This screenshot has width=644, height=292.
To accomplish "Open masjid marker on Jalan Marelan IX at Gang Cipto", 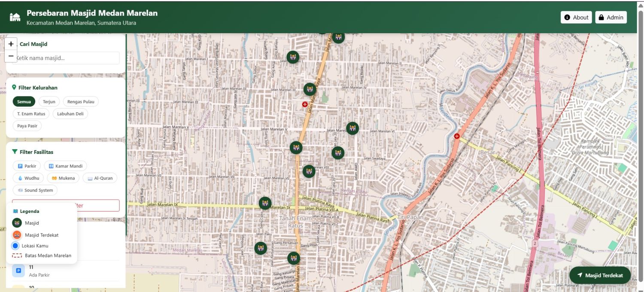I will (x=265, y=203).
